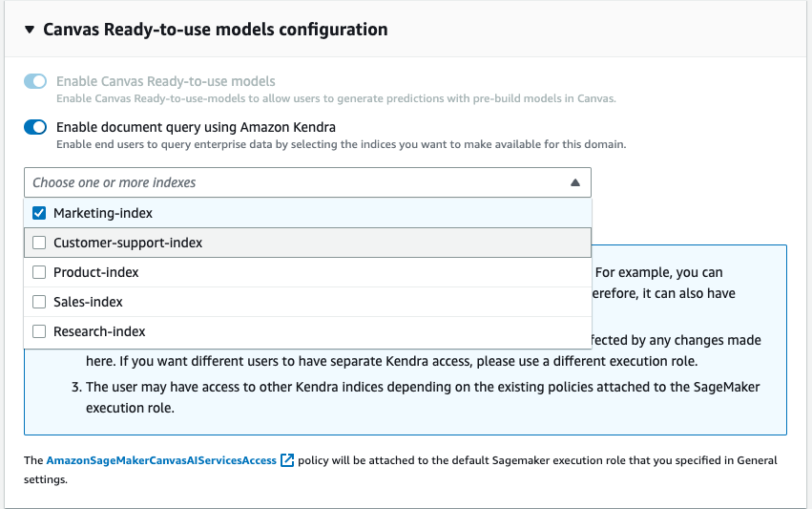Open the AmazonSageMakerCanvasAIServicesAccess policy link
This screenshot has height=509, width=812.
161,460
